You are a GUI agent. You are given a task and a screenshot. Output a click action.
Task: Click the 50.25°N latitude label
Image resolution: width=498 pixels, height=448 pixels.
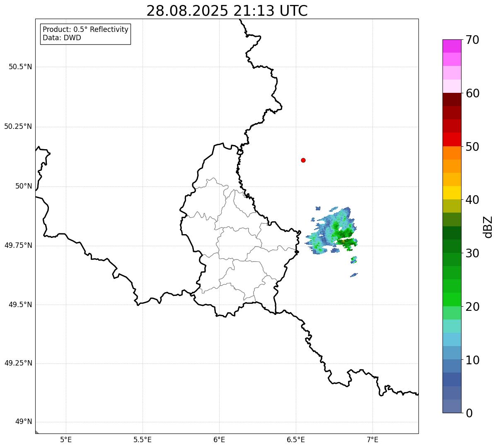(18, 126)
